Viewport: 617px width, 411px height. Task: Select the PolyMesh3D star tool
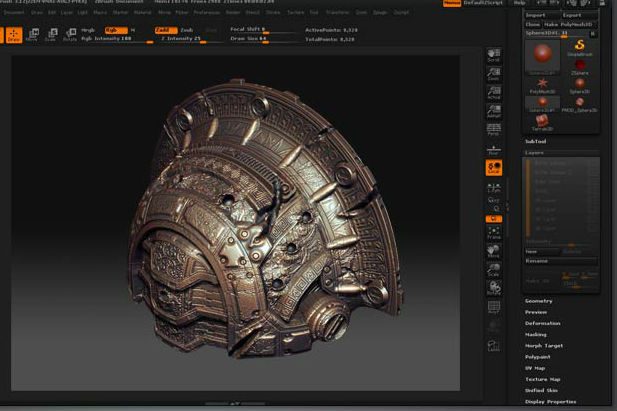pos(542,86)
